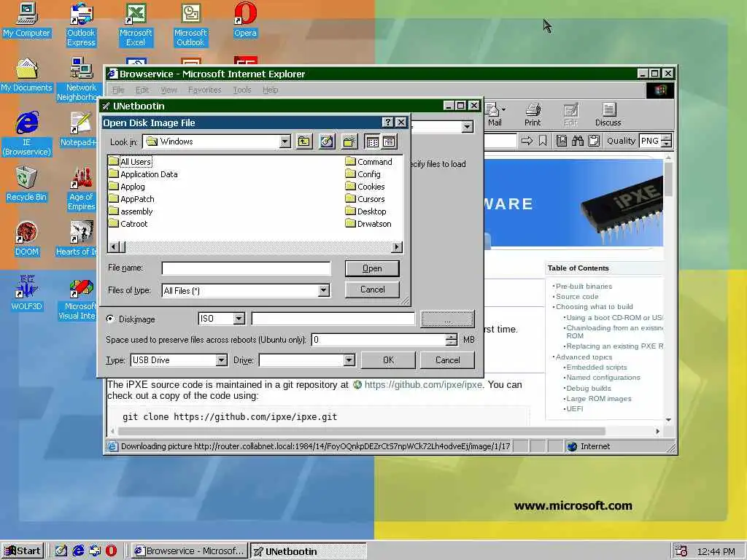
Task: Click the browse ellipsis button in UNetbootin
Action: coord(447,319)
